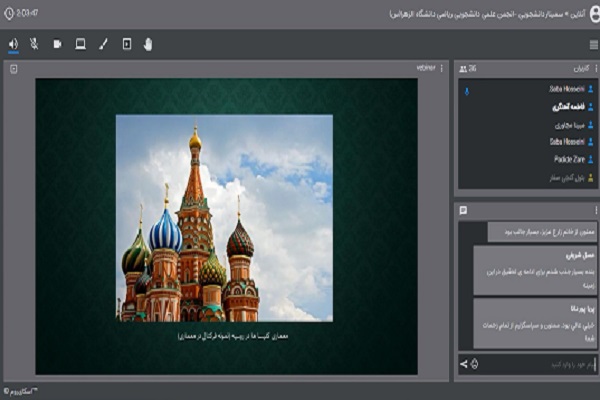Click the yellow avatar icon of last user
Screen dimensions: 600x400
pos(590,178)
